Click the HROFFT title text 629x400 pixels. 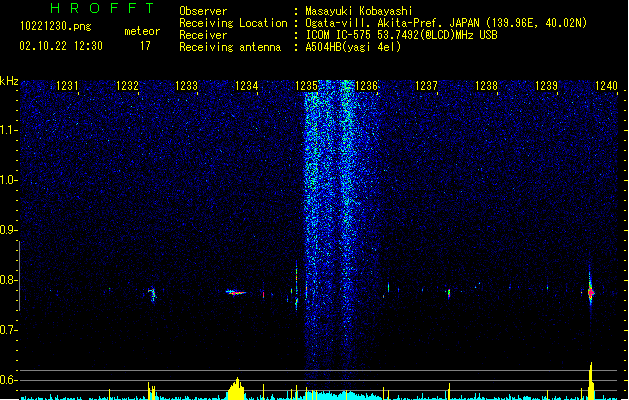point(102,8)
